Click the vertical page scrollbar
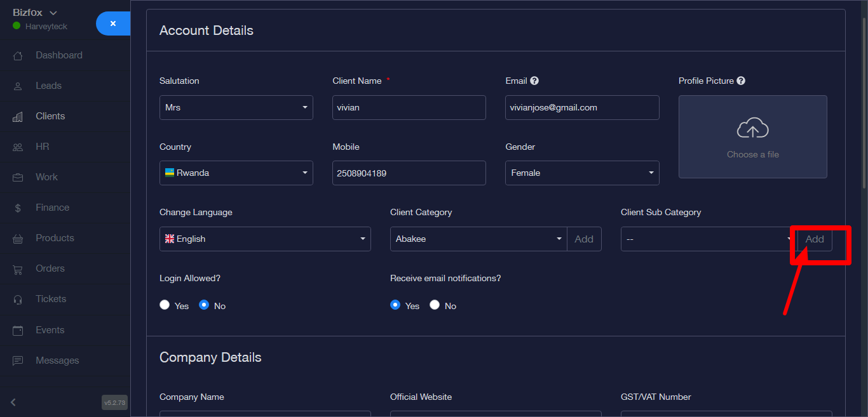Viewport: 868px width, 417px height. pyautogui.click(x=864, y=102)
